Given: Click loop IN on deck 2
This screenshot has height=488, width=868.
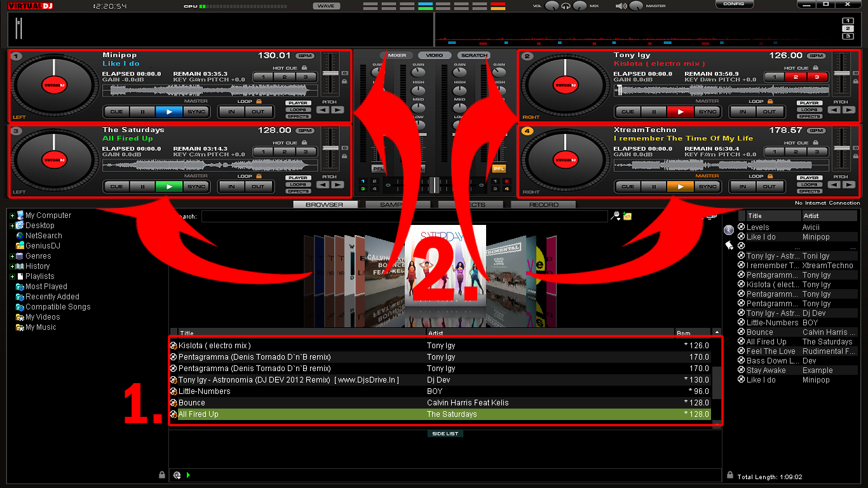Looking at the screenshot, I should [743, 112].
